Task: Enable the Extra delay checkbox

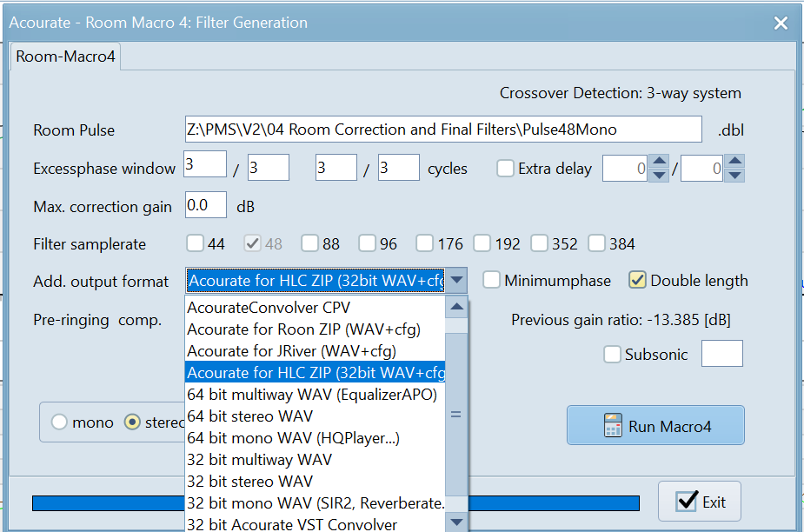Action: [505, 169]
